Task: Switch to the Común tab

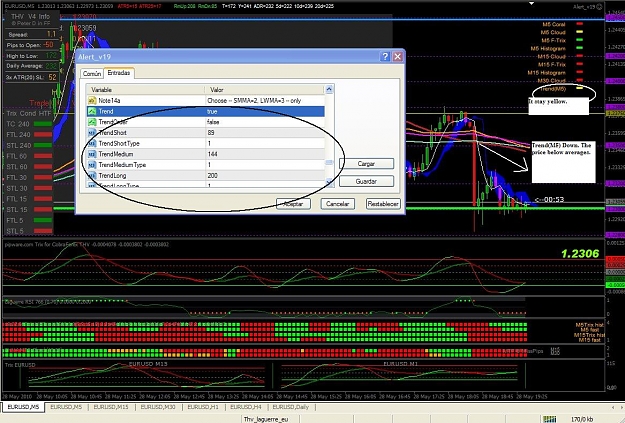Action: coord(92,74)
